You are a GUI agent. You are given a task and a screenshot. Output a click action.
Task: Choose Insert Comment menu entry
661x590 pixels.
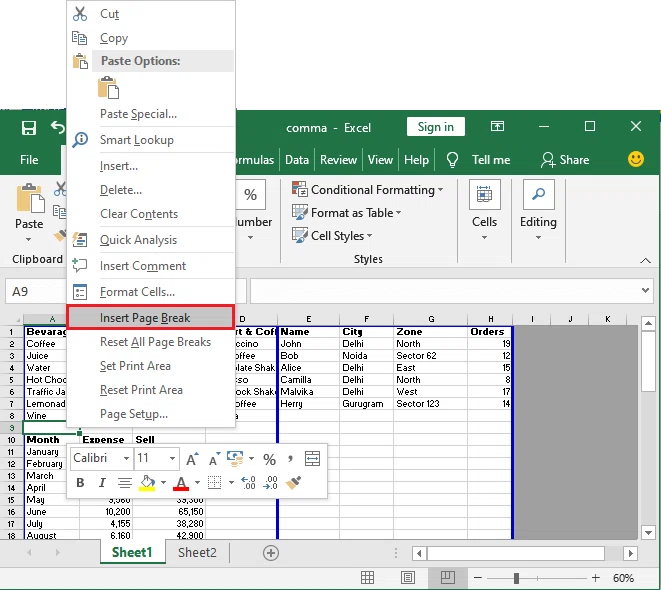point(150,266)
